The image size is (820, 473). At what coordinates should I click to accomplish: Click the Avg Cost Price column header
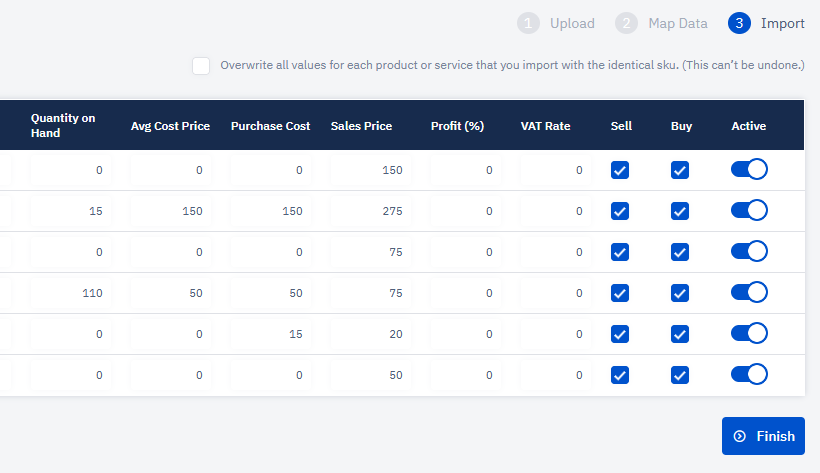click(x=170, y=126)
